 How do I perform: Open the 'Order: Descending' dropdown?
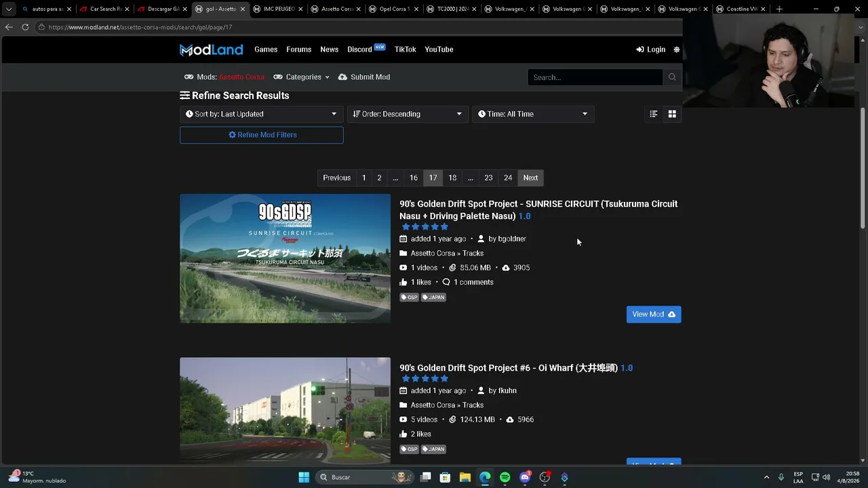pyautogui.click(x=408, y=114)
